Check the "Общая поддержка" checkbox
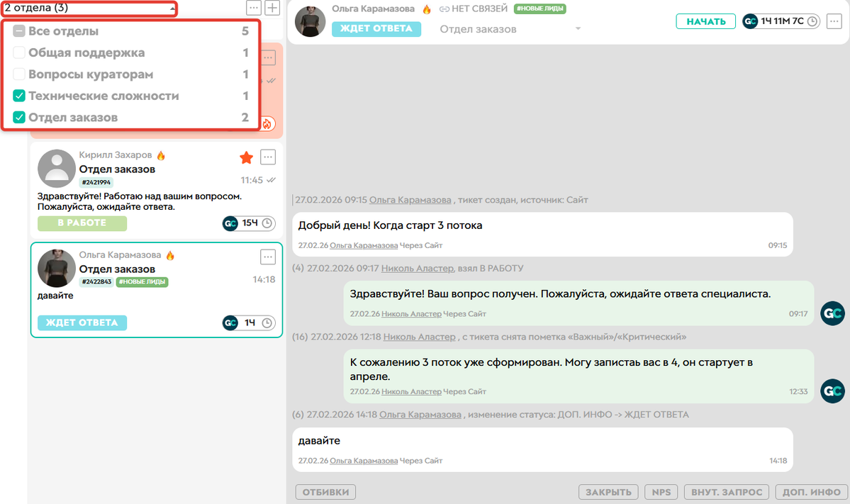 (19, 52)
